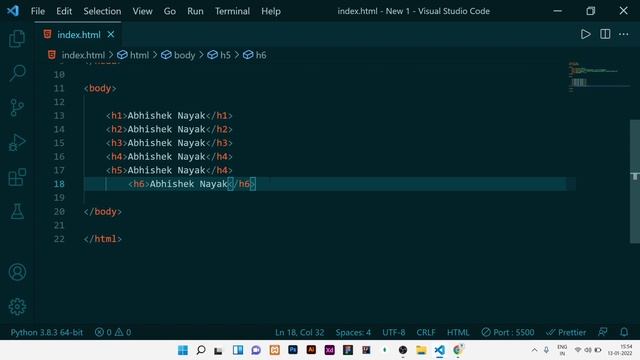This screenshot has width=640, height=360.
Task: Select the index.html editor tab
Action: pos(79,35)
